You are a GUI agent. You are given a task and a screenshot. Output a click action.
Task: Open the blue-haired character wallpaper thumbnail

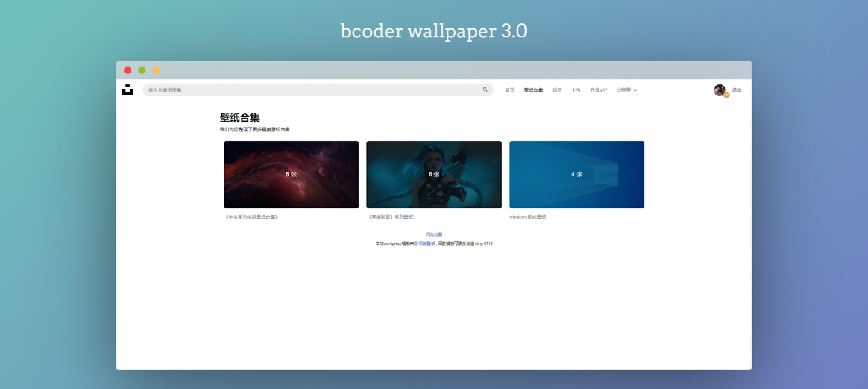(x=434, y=175)
